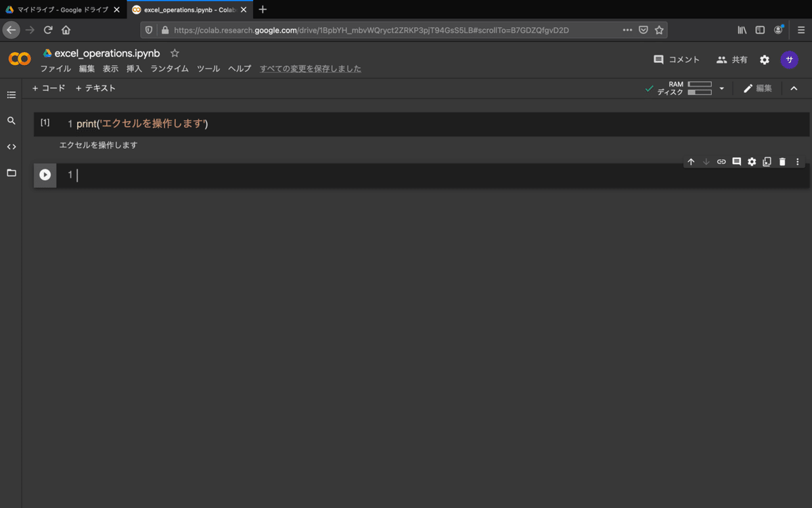This screenshot has height=508, width=812.
Task: Toggle the Firefox sidebar icon
Action: 760,30
